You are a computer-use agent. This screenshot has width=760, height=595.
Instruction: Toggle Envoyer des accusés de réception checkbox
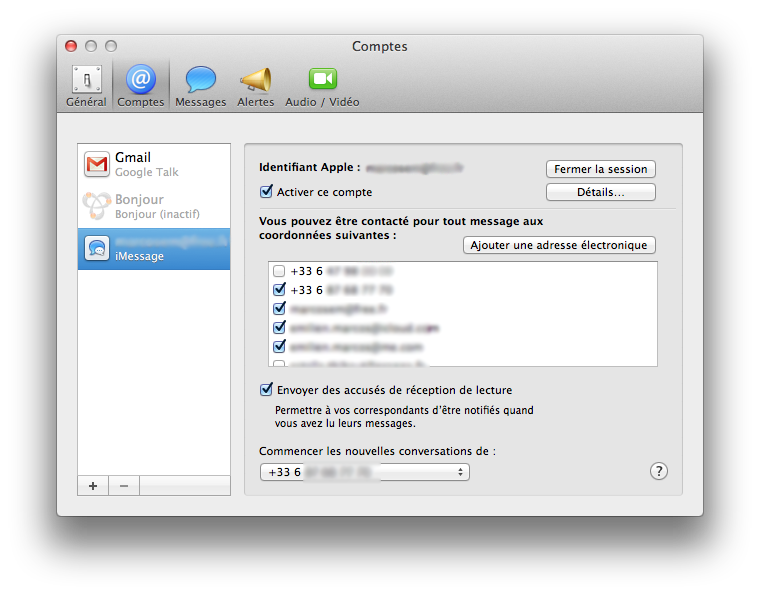(266, 390)
